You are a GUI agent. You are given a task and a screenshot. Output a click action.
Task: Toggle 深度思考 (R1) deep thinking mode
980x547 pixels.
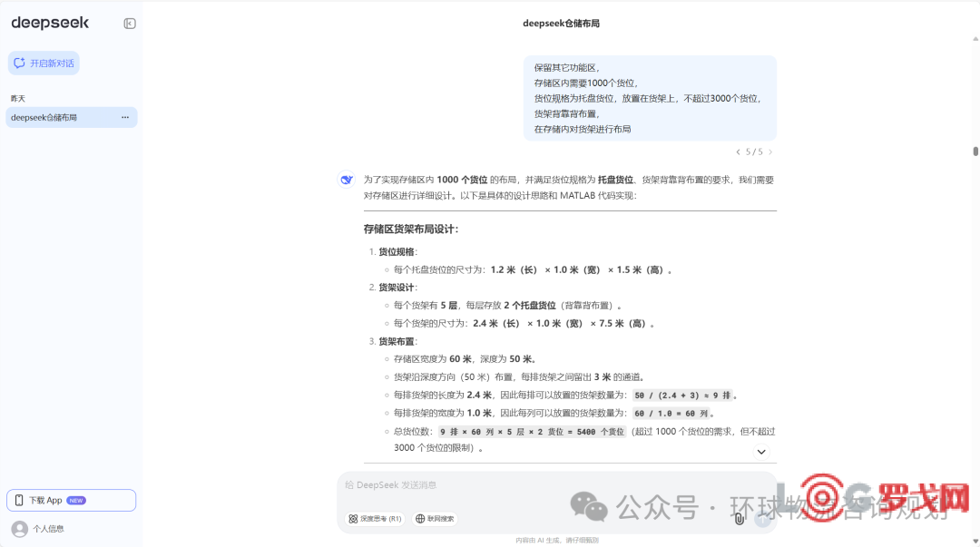pyautogui.click(x=375, y=519)
